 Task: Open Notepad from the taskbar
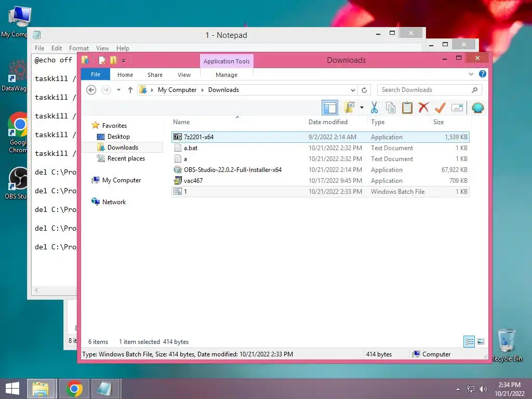[105, 389]
